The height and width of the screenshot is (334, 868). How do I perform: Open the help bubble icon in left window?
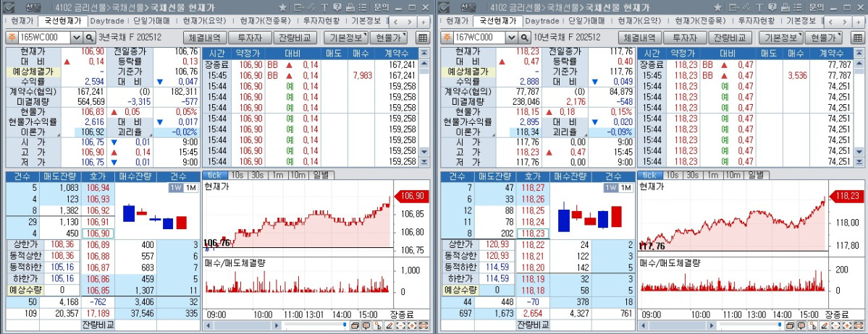pos(337,8)
